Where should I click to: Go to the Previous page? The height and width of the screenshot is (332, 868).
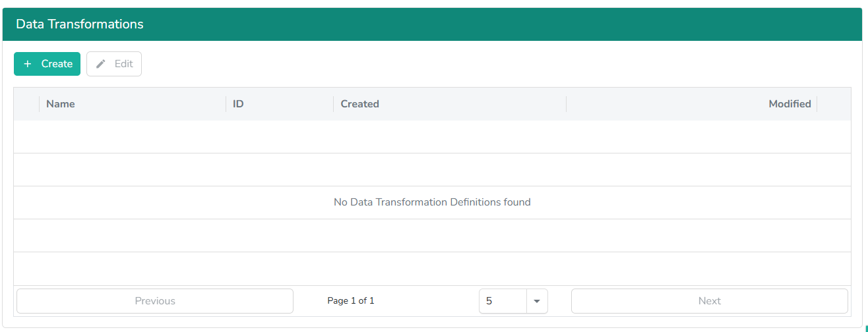point(155,301)
